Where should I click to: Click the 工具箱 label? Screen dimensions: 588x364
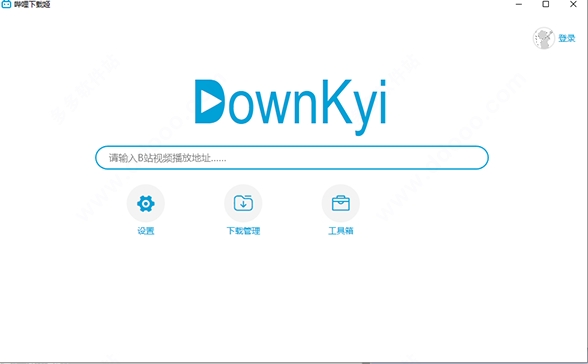[340, 231]
